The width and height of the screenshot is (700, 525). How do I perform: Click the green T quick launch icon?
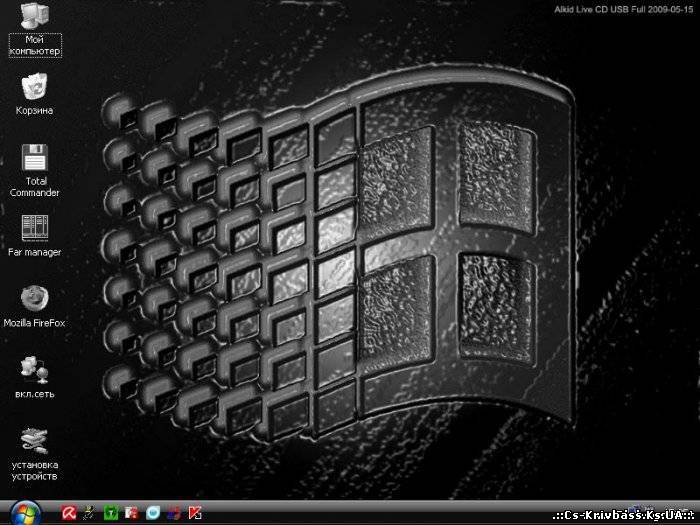(111, 513)
